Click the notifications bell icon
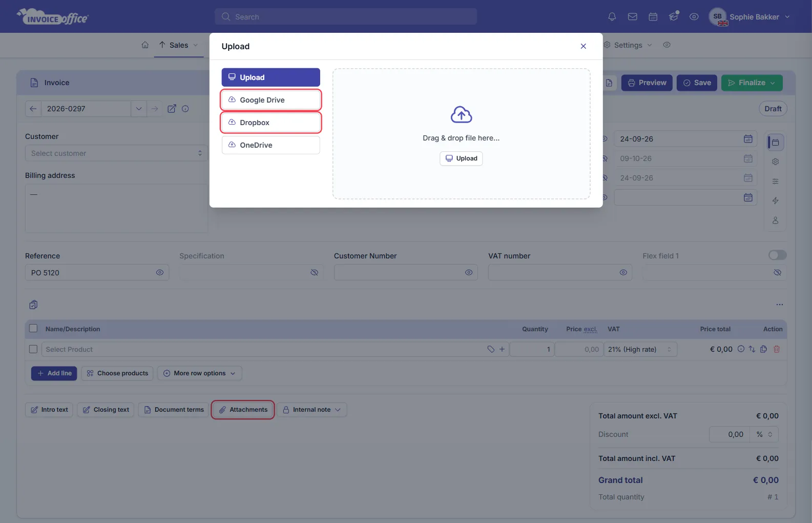Viewport: 812px width, 523px height. (x=612, y=17)
